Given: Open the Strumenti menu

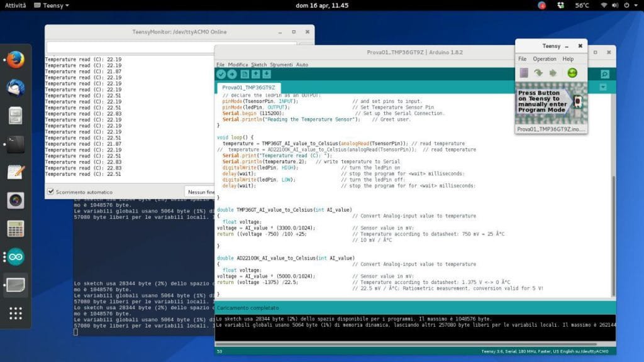Looking at the screenshot, I should [281, 65].
